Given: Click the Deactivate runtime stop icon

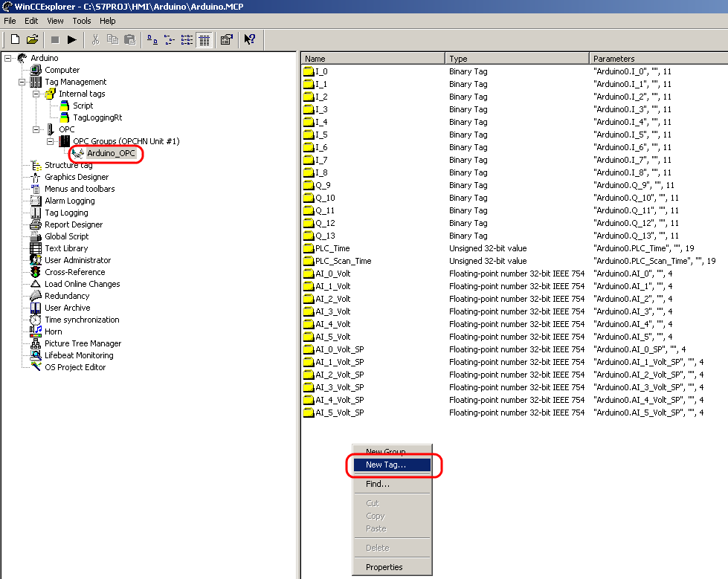Looking at the screenshot, I should 55,40.
